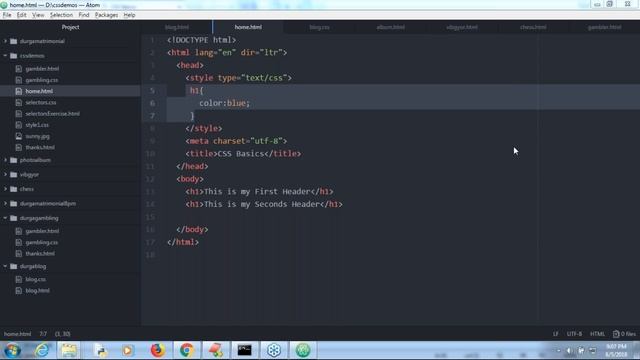This screenshot has width=640, height=360.
Task: Click home.html file name in status bar
Action: point(17,334)
